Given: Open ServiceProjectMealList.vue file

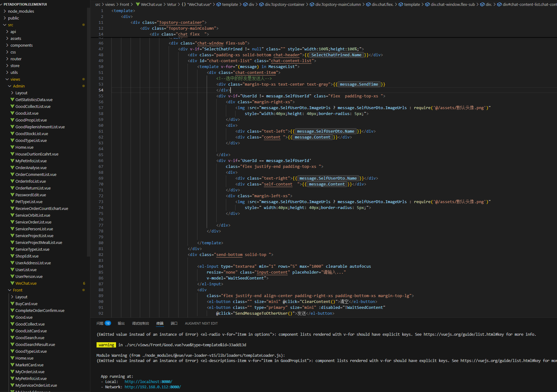Looking at the screenshot, I should 39,242.
